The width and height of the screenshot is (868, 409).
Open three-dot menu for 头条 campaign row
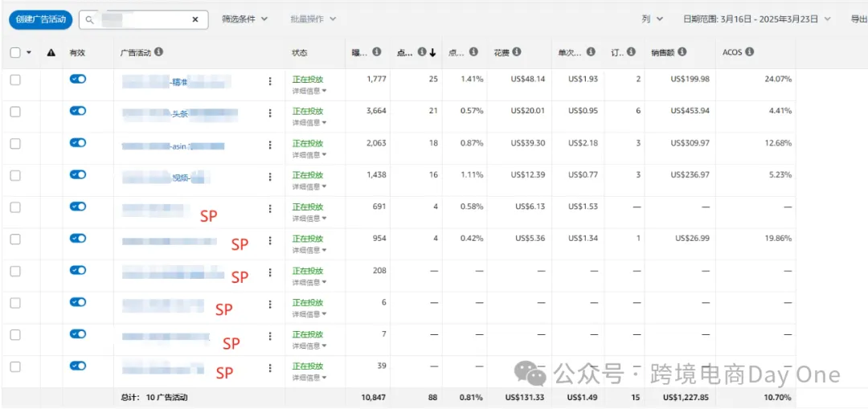click(x=270, y=113)
